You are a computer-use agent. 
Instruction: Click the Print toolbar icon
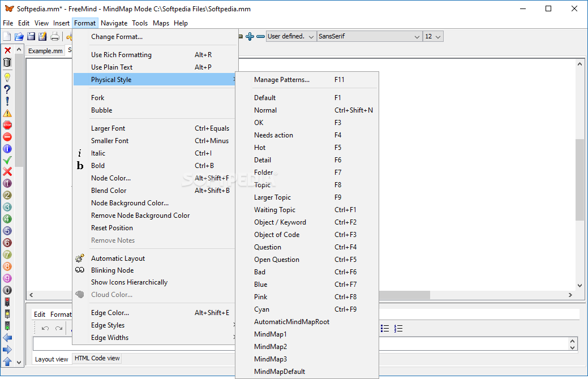[55, 36]
